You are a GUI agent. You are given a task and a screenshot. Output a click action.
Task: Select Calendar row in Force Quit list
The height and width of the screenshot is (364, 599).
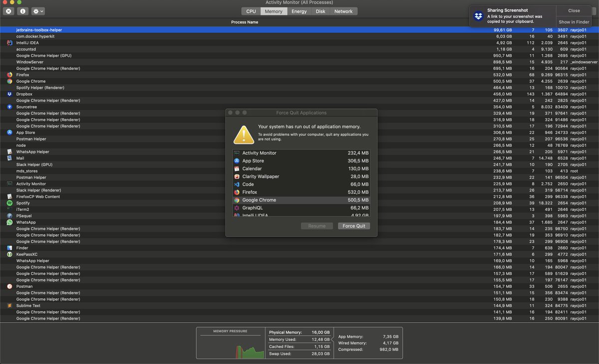(301, 169)
